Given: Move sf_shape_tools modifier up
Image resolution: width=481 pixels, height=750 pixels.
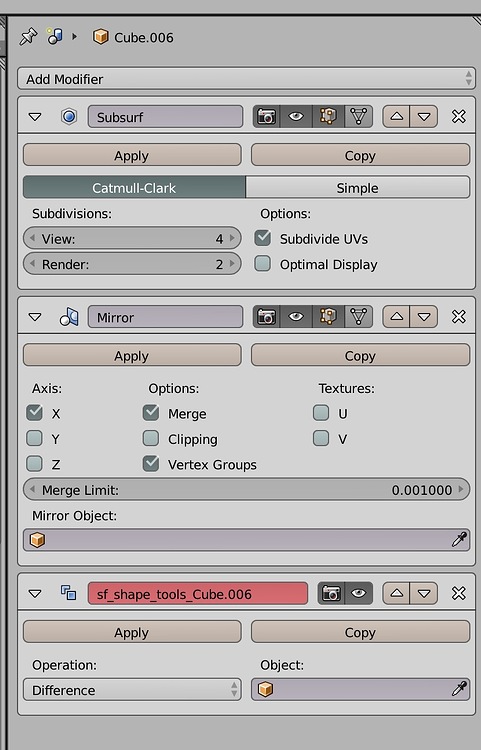Looking at the screenshot, I should click(396, 594).
